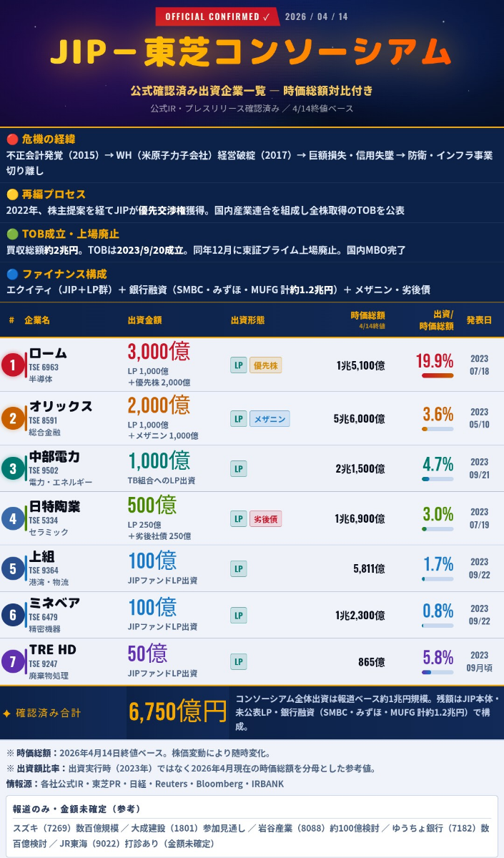
Task: Click the red number 1 rank circle
Action: [x=13, y=365]
